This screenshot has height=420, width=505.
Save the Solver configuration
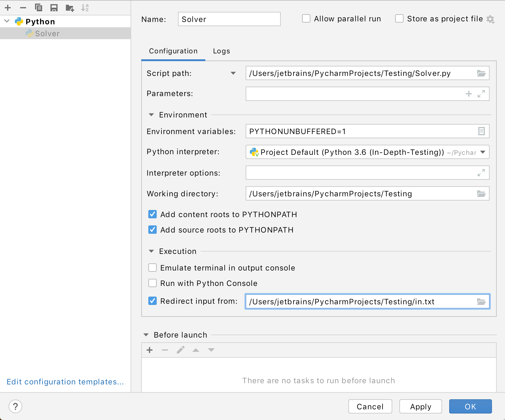click(x=54, y=8)
